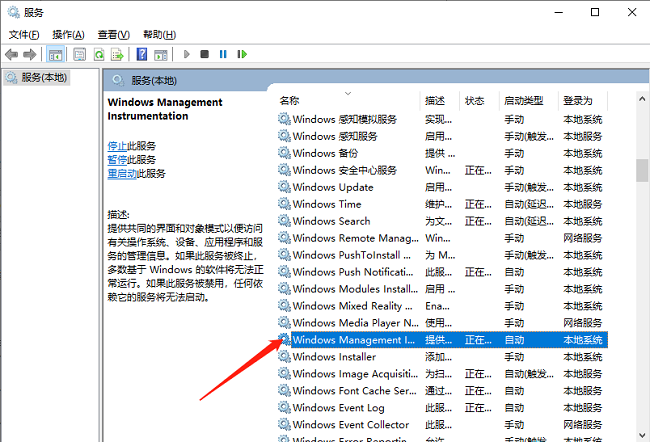Image resolution: width=650 pixels, height=442 pixels.
Task: Select the Windows Push Notifications service
Action: click(442, 272)
